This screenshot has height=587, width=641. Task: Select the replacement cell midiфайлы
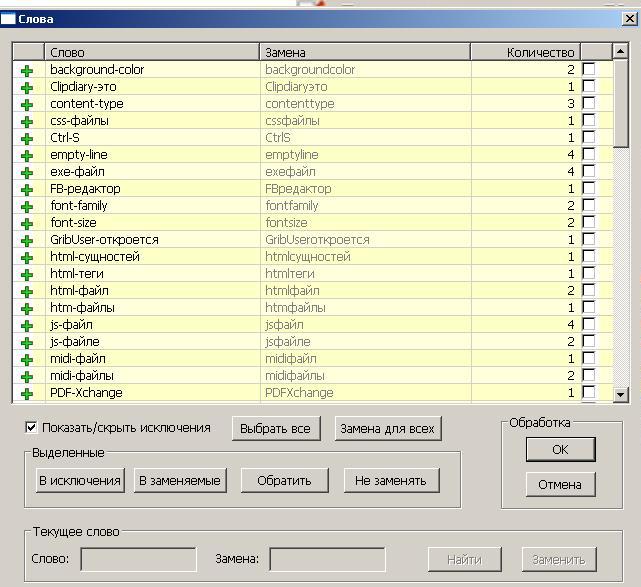point(365,375)
